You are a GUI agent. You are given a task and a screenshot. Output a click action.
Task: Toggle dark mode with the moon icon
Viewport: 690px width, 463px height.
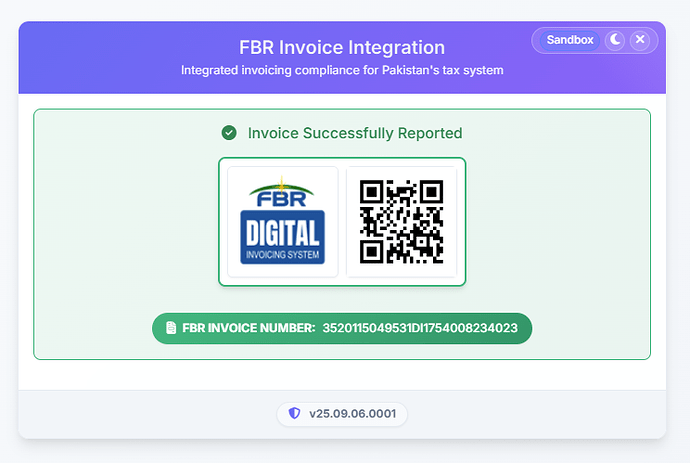pos(615,40)
